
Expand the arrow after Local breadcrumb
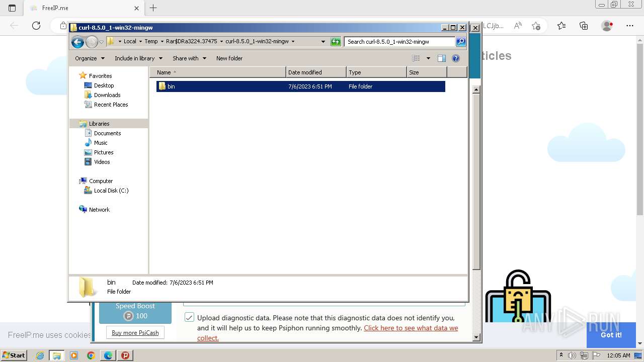(140, 42)
